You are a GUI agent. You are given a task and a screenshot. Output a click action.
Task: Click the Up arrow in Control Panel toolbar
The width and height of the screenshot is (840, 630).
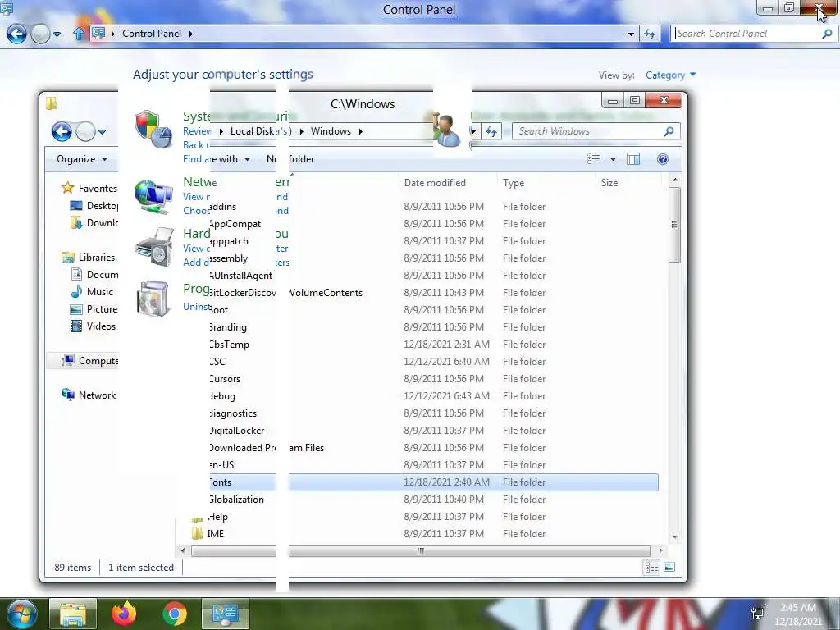click(x=79, y=34)
